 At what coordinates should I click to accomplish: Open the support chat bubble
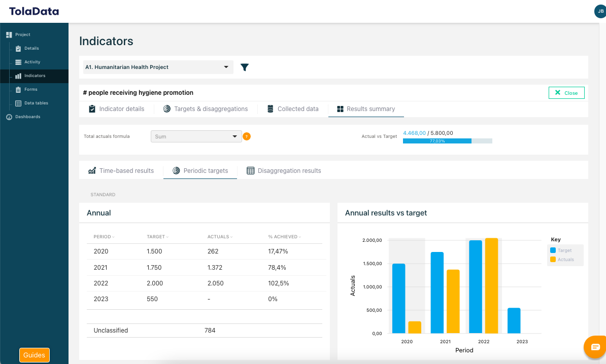pyautogui.click(x=595, y=347)
